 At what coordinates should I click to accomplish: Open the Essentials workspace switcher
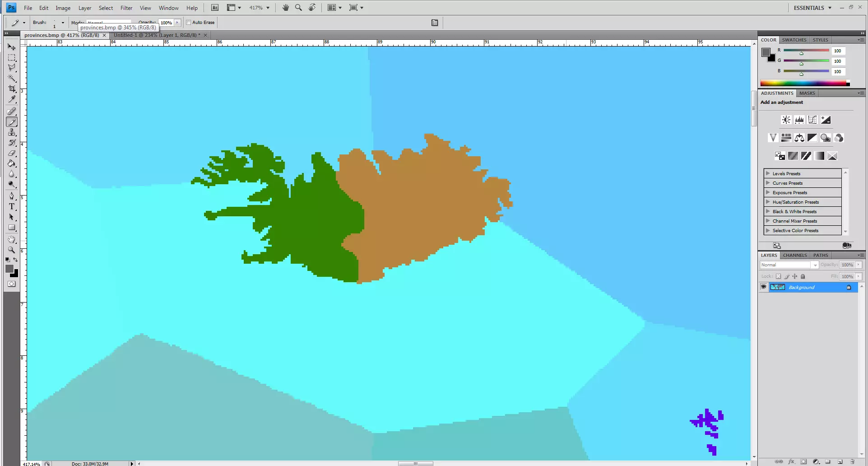(812, 8)
